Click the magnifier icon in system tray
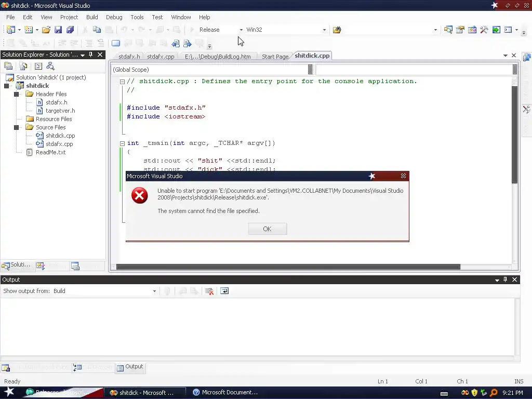Viewport: 532px width, 399px height. click(494, 393)
